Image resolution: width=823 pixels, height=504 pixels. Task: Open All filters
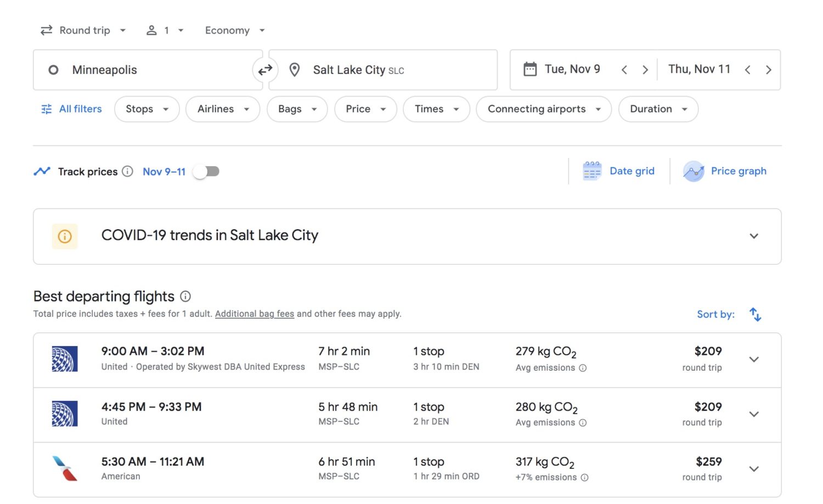point(70,109)
